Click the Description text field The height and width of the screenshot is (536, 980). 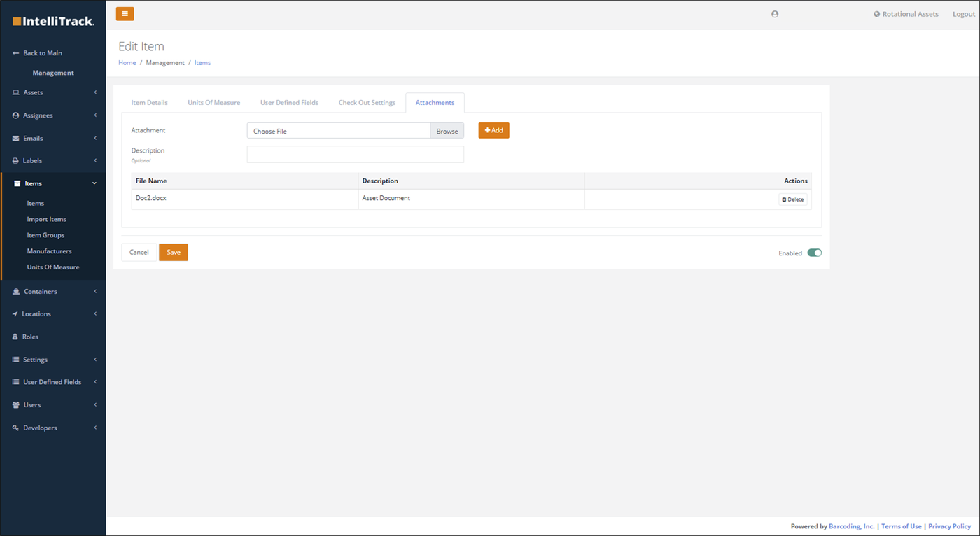pos(356,154)
